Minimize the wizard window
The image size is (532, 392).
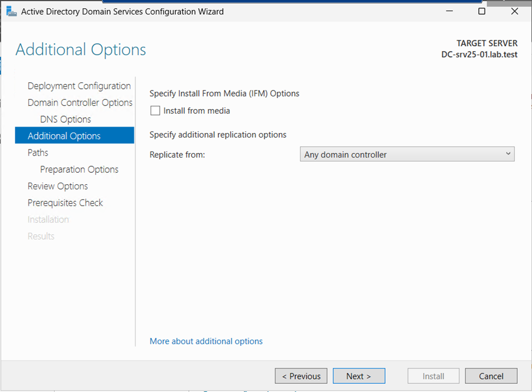point(449,11)
